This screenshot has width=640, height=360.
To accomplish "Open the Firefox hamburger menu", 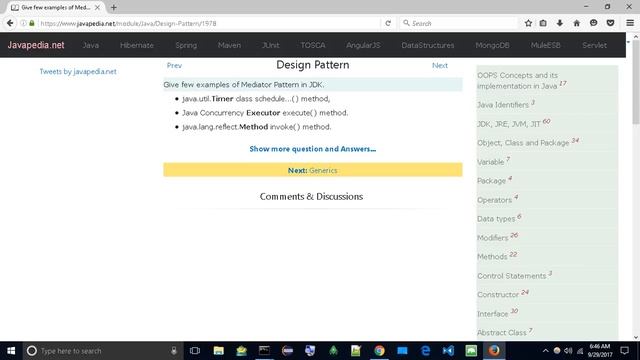I will [630, 23].
